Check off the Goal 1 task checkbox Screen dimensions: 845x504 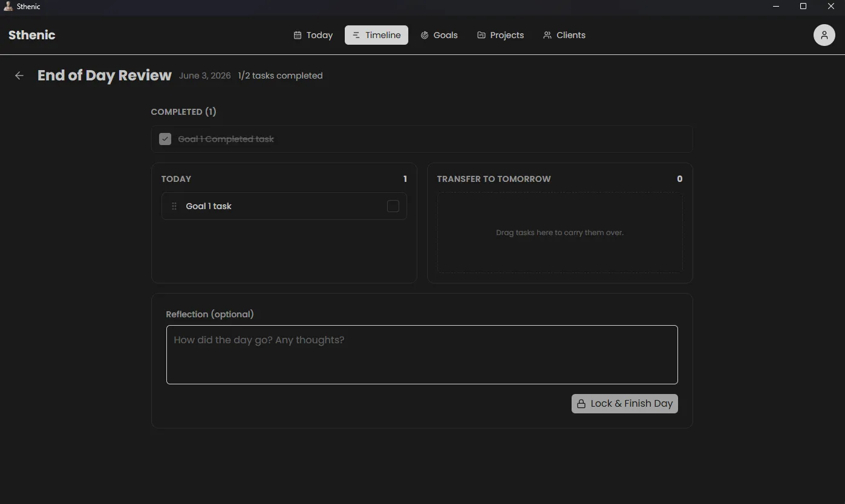click(x=393, y=206)
